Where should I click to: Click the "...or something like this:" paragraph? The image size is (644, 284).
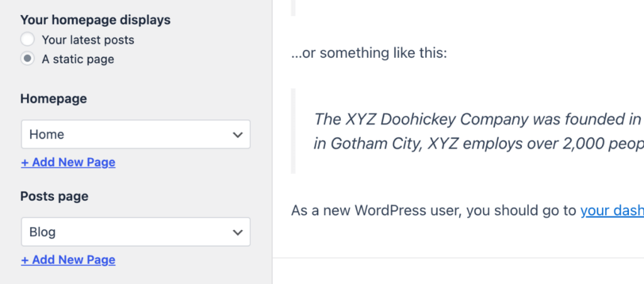click(369, 53)
